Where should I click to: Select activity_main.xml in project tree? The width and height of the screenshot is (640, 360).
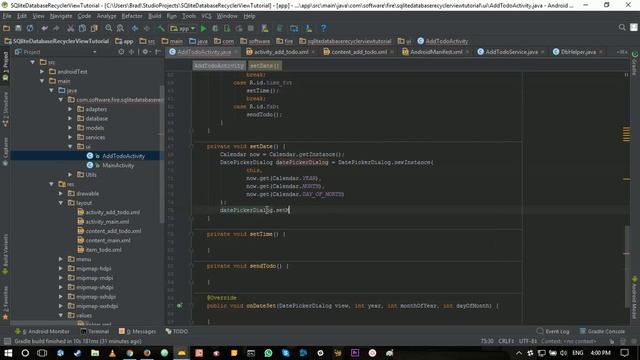(107, 222)
